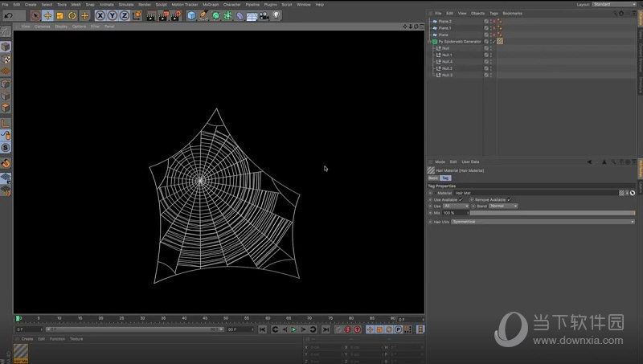Open the Use dropdown set to All
The width and height of the screenshot is (643, 364).
[x=456, y=207]
